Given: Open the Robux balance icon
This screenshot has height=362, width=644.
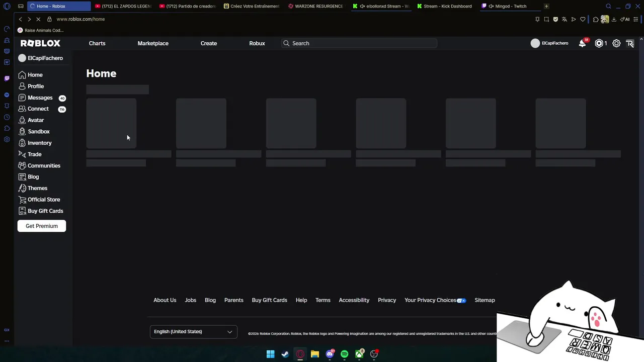Looking at the screenshot, I should point(599,43).
